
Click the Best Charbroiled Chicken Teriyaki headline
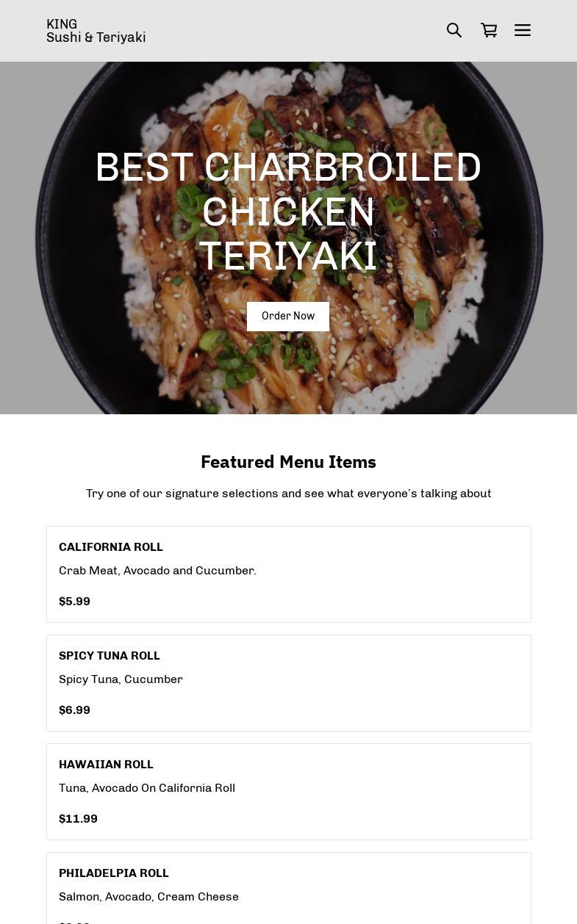[288, 212]
